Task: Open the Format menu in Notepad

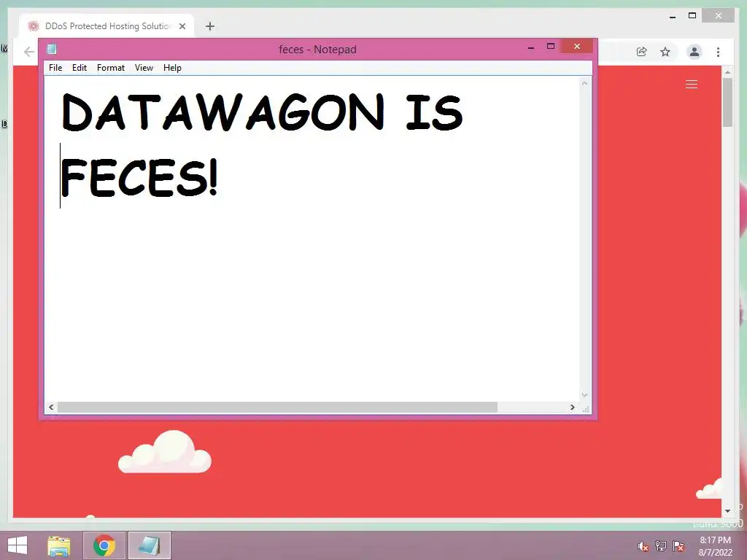Action: click(111, 68)
